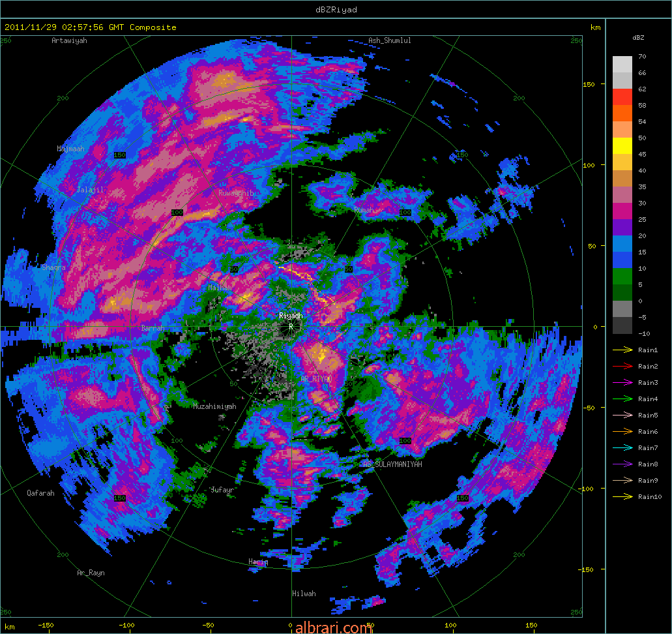Screen dimensions: 672x634
Task: Select the light blue 15–20 dBZ swatch
Action: [622, 244]
